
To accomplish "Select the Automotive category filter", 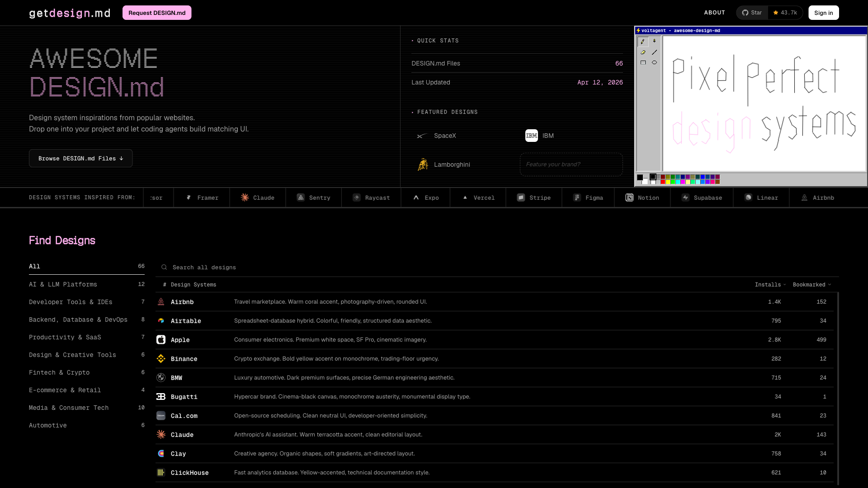I will coord(47,425).
